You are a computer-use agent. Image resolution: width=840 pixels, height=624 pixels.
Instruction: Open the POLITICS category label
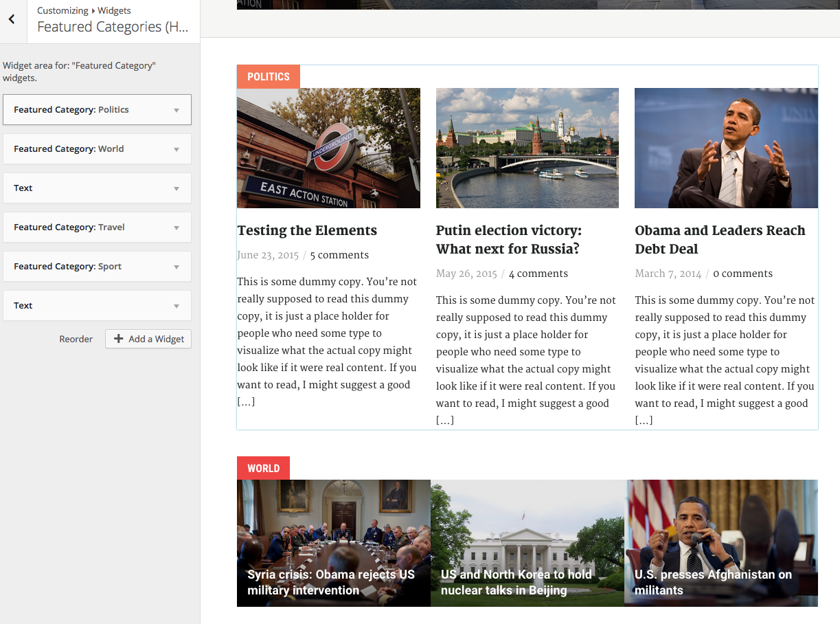[x=269, y=77]
